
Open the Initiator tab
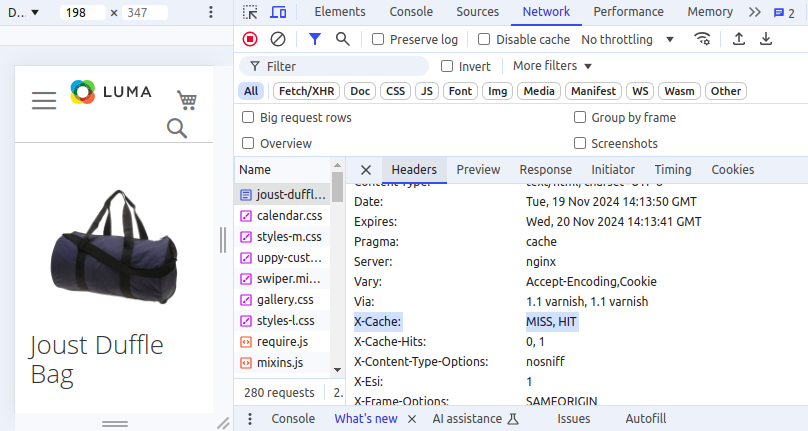[x=613, y=170]
